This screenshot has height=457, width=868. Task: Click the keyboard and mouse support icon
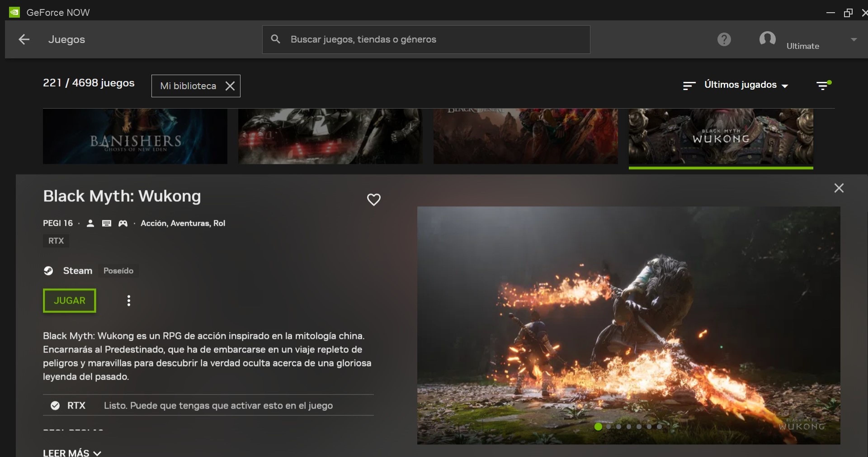point(106,223)
